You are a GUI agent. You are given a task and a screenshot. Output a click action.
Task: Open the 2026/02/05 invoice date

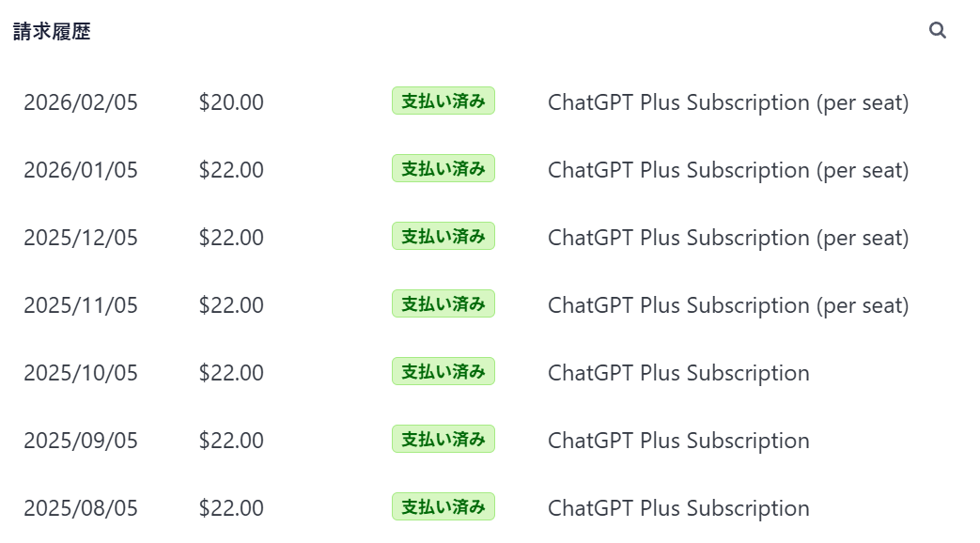coord(81,102)
